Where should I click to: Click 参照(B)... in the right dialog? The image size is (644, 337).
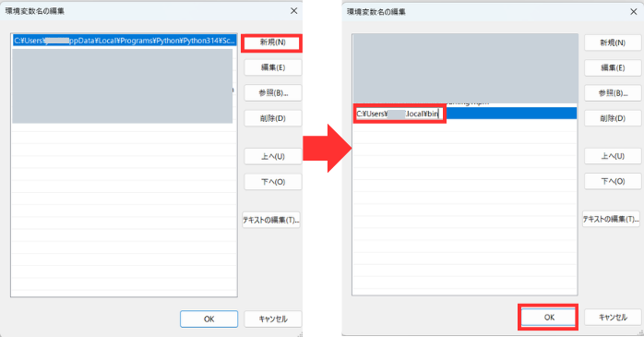click(613, 93)
